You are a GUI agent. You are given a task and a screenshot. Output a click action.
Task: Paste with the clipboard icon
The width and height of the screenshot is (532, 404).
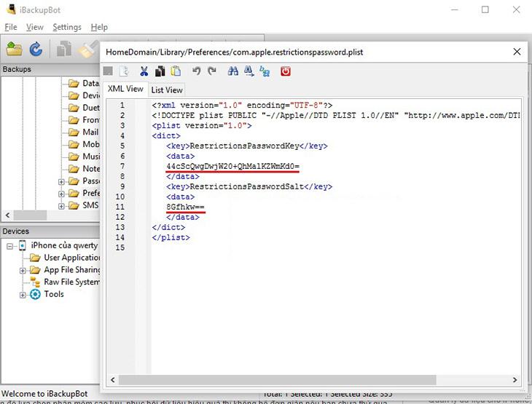[x=176, y=71]
